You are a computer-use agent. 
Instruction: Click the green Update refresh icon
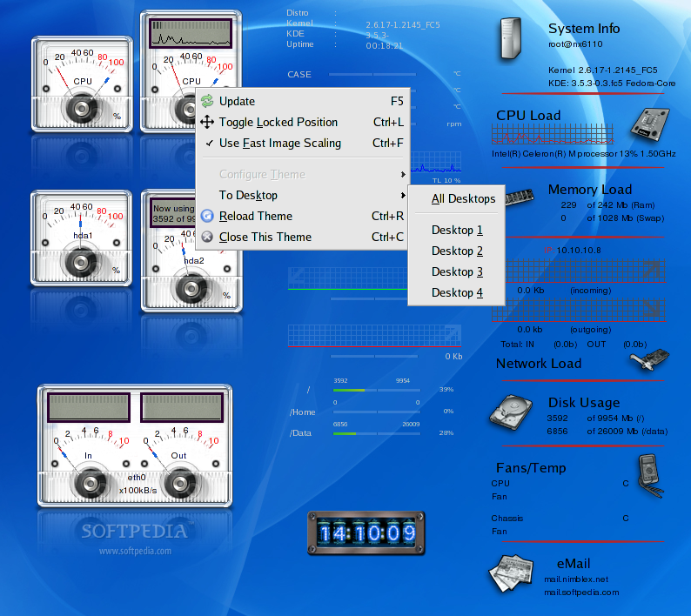pos(207,101)
